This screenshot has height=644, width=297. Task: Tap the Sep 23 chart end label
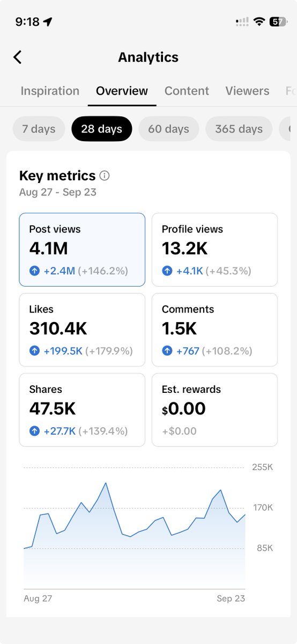pyautogui.click(x=231, y=598)
